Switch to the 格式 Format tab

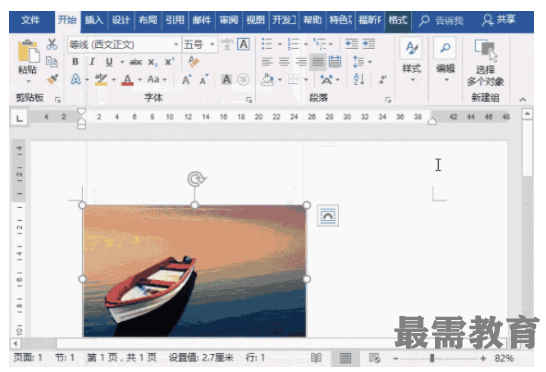tap(398, 20)
